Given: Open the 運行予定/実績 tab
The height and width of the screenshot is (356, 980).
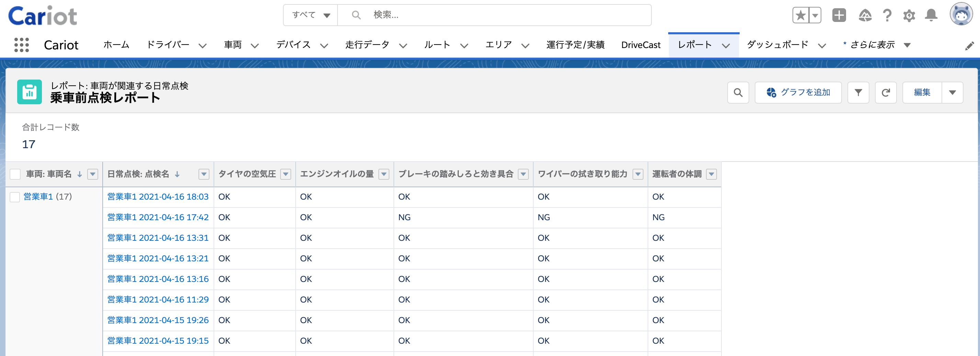Looking at the screenshot, I should [575, 45].
